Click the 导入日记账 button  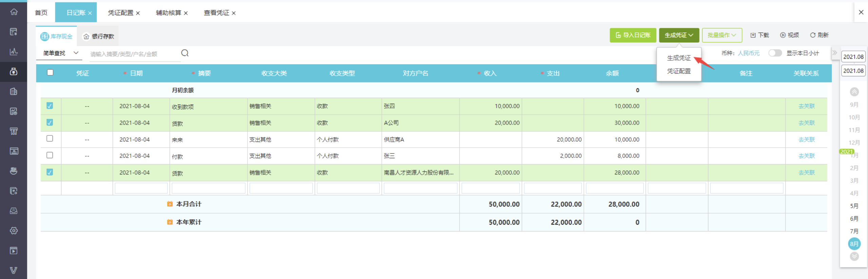coord(633,35)
